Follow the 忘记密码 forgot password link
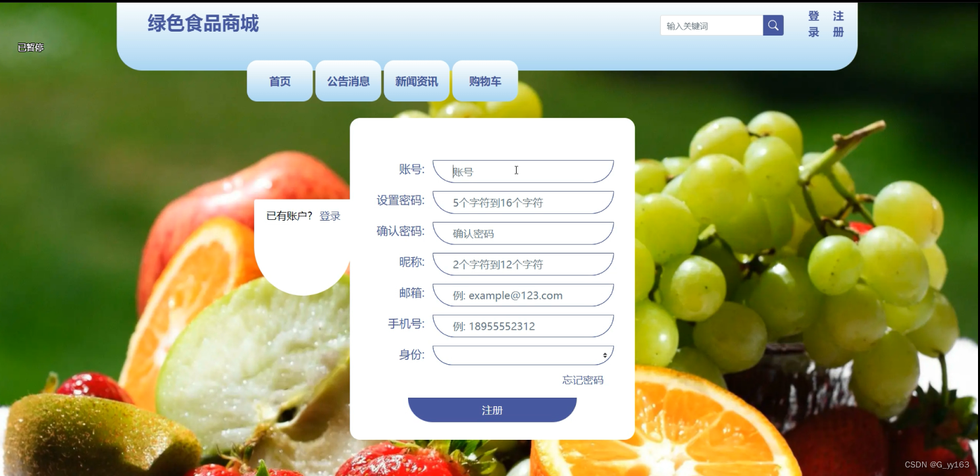 click(582, 380)
